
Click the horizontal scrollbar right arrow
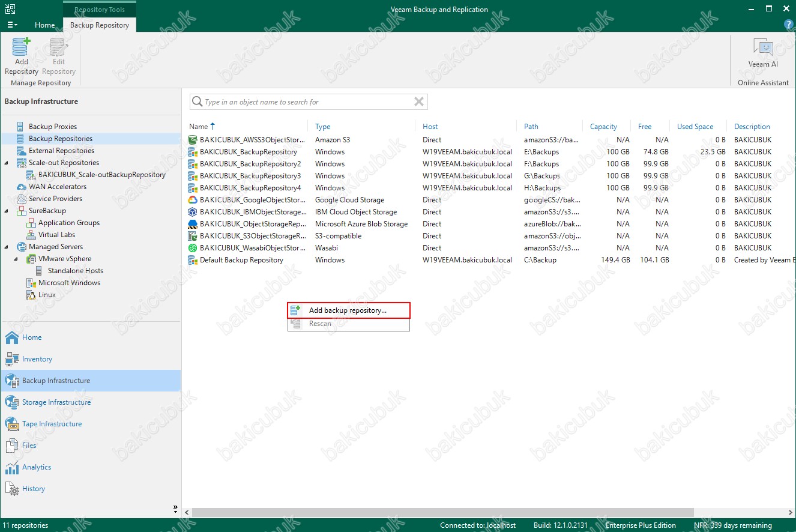click(791, 513)
